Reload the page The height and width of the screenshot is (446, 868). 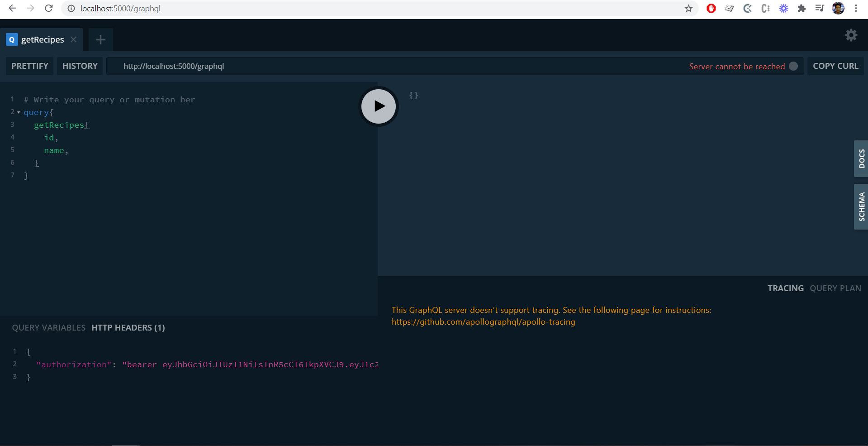point(49,8)
